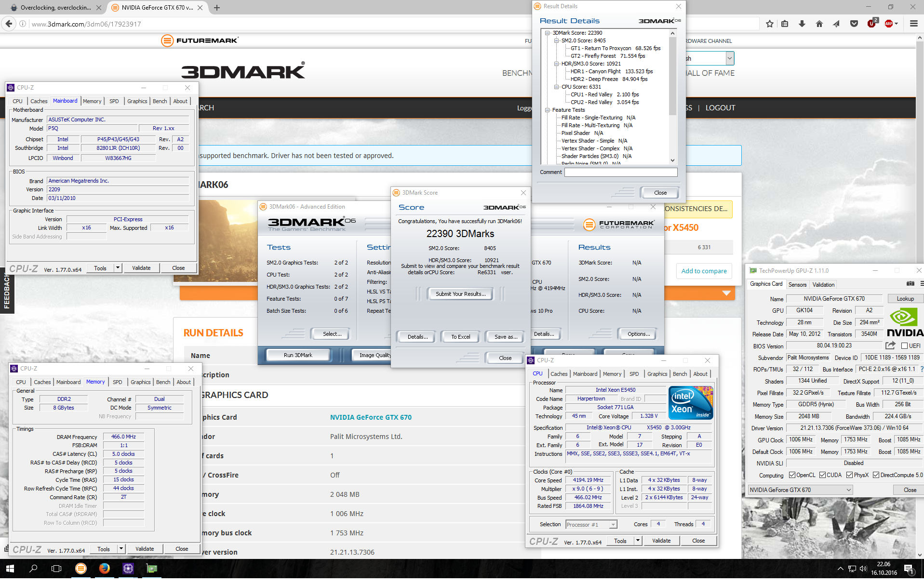Screen dimensions: 924x584
Task: Collapse the Feature Tests tree node
Action: point(548,110)
